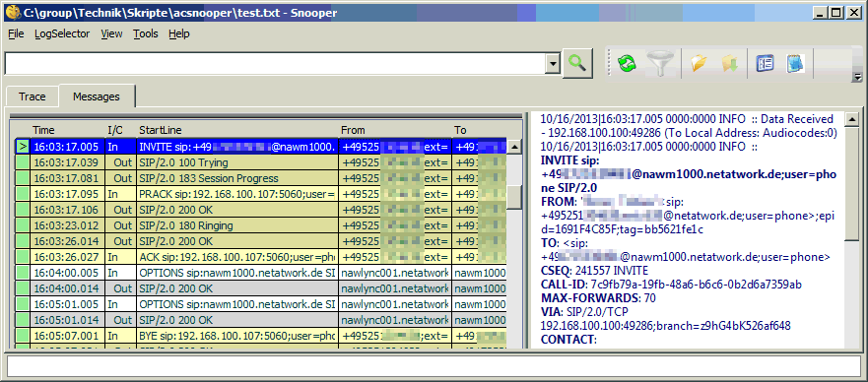Viewport: 868px width, 382px height.
Task: Click nawm1000 in the 16:05:01.014 row
Action: (480, 320)
